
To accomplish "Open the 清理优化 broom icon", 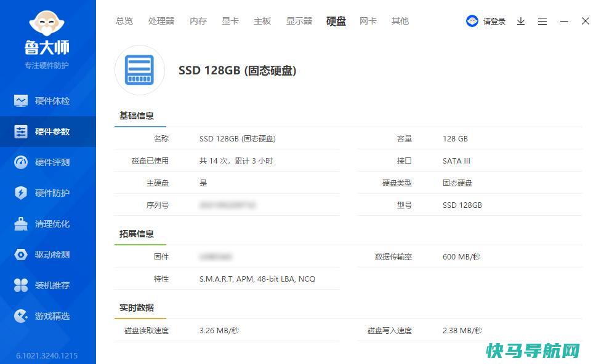I will coord(21,224).
